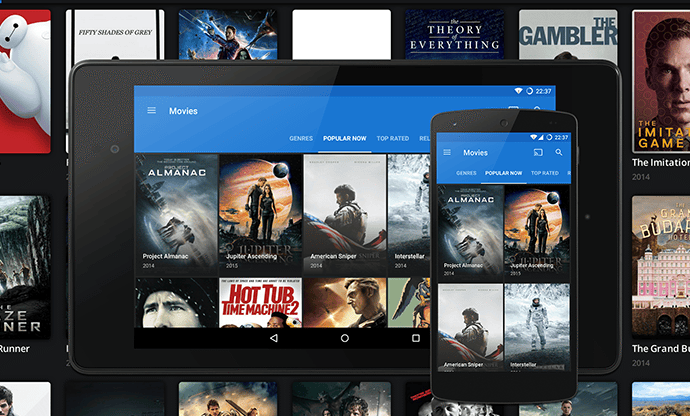The height and width of the screenshot is (416, 690).
Task: Click the Movies title on the phone
Action: (475, 153)
